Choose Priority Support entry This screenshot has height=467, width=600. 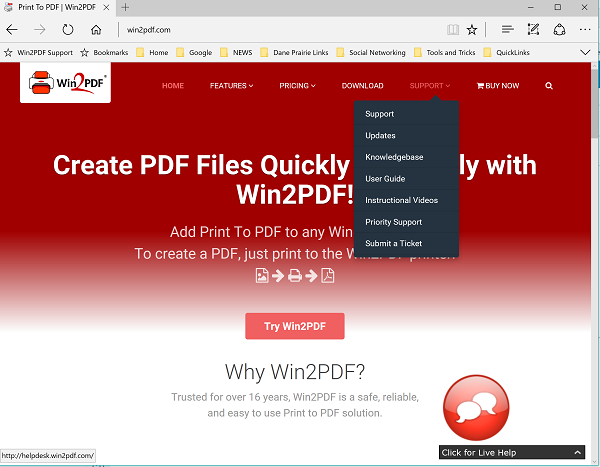coord(406,222)
